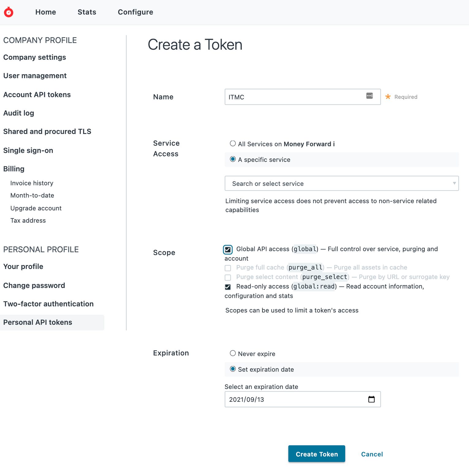Open Company settings
Image resolution: width=469 pixels, height=476 pixels.
(x=35, y=57)
